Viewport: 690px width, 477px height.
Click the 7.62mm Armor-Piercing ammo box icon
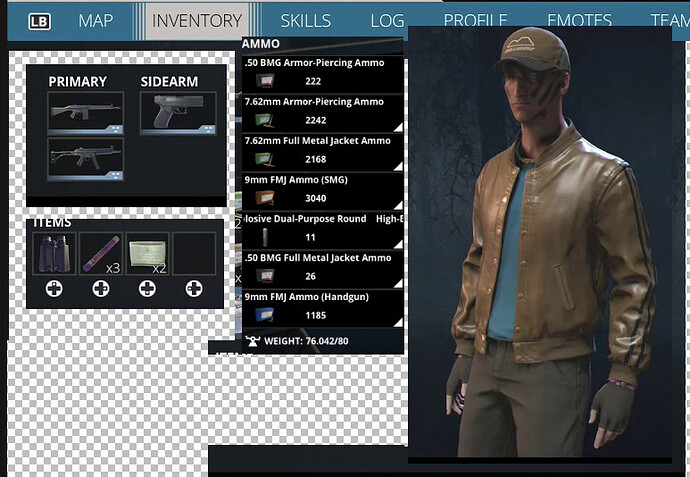[x=265, y=120]
